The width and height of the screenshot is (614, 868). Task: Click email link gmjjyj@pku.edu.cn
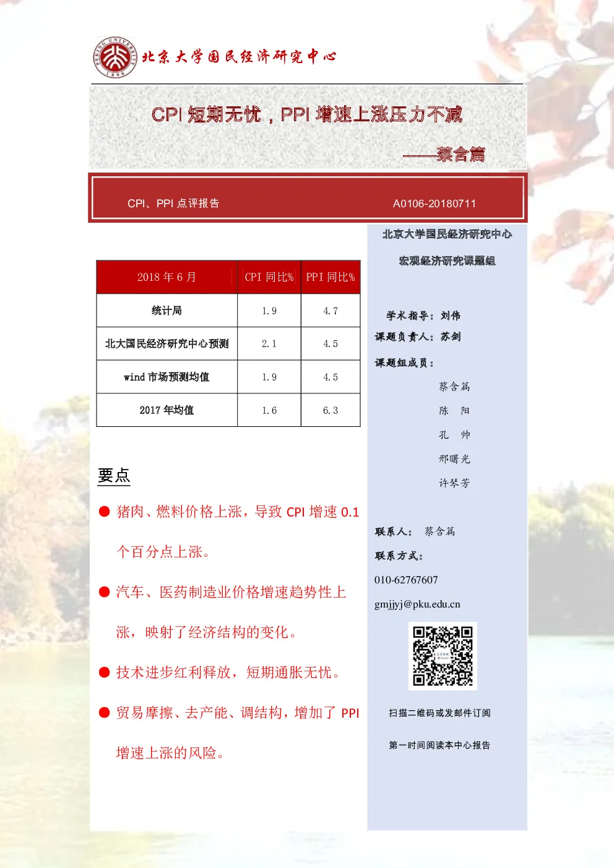pyautogui.click(x=417, y=604)
